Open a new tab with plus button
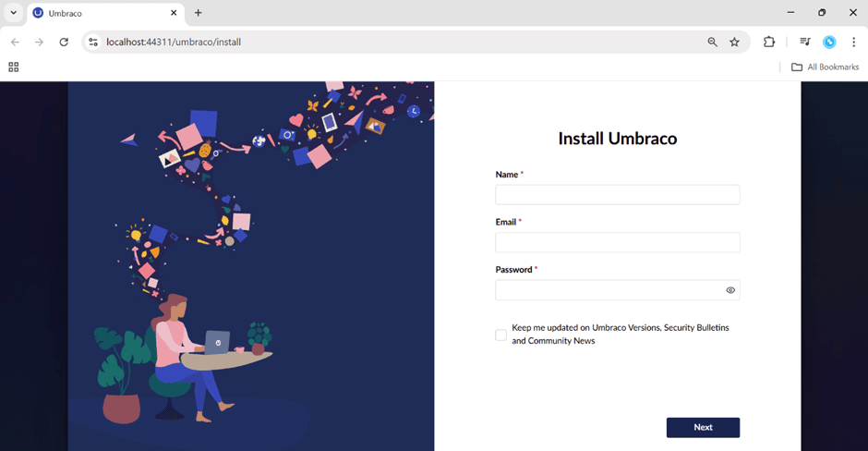 (198, 13)
